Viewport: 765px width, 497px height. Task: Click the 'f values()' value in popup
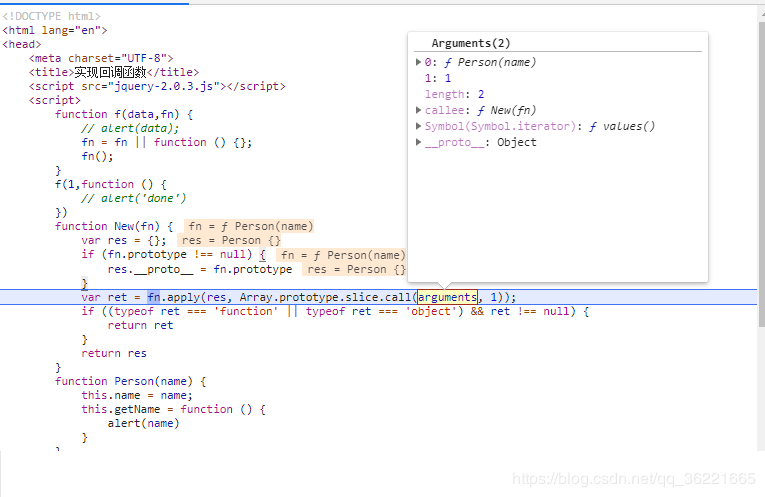tap(622, 126)
